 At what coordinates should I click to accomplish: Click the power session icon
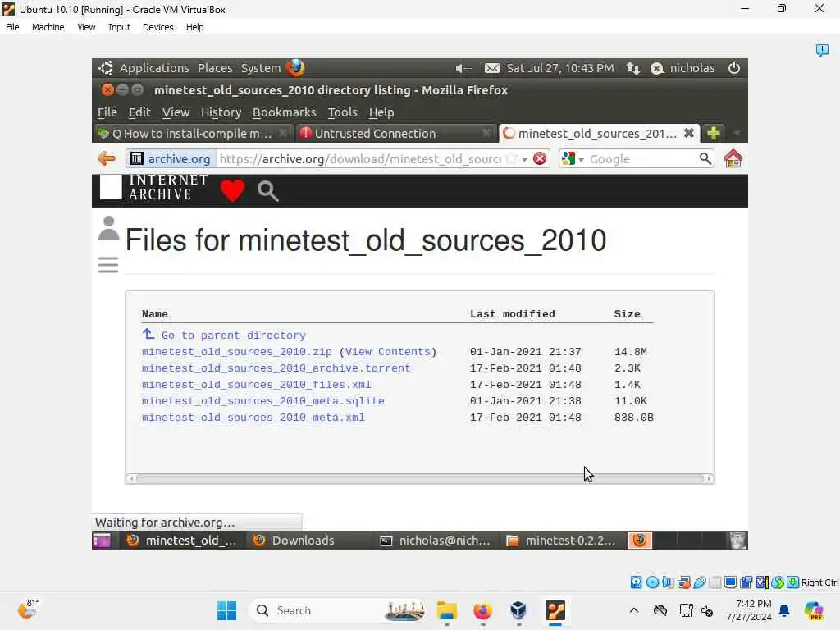tap(734, 68)
